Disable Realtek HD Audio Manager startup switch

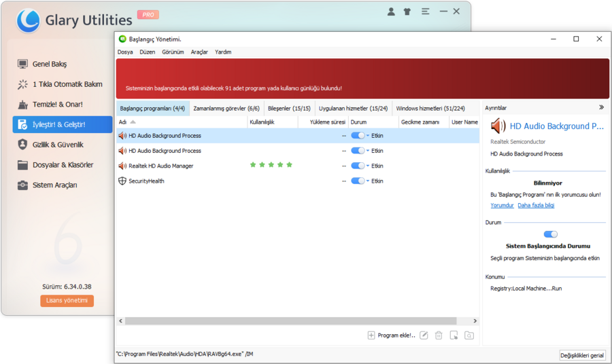pos(358,166)
